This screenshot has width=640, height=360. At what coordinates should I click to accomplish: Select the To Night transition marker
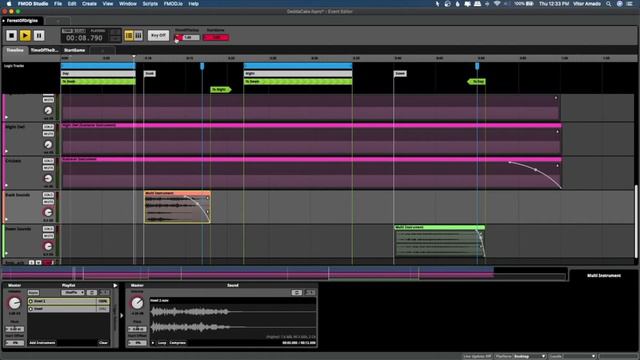click(220, 89)
